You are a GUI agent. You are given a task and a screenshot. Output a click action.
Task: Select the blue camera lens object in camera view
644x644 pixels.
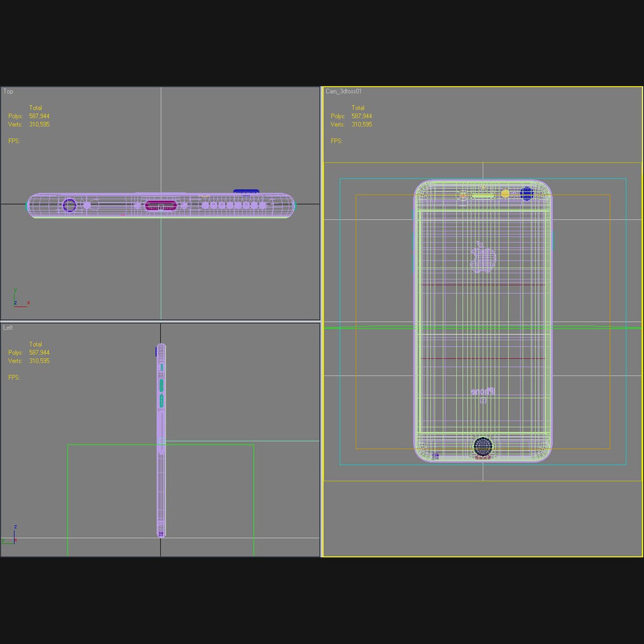click(x=527, y=193)
